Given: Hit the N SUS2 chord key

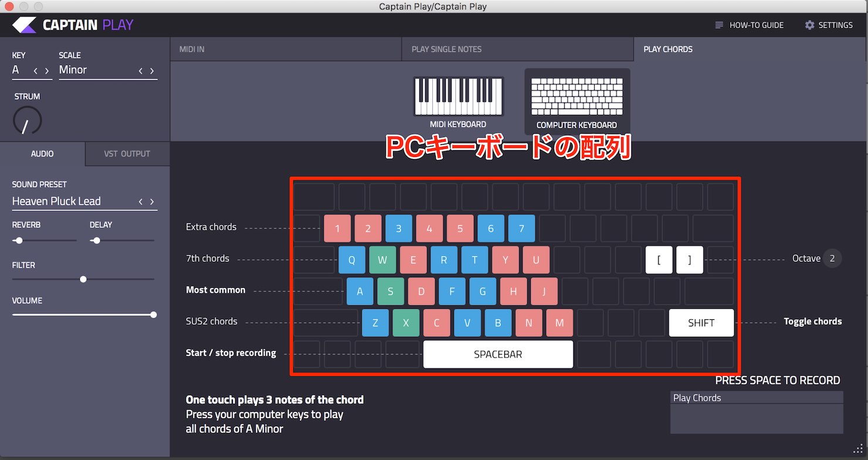Looking at the screenshot, I should click(529, 323).
